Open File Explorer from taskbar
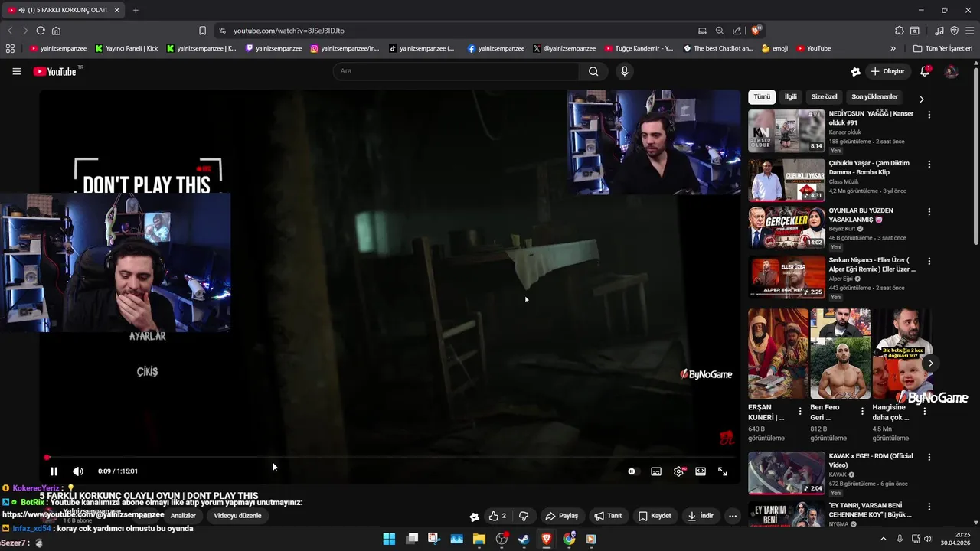 pyautogui.click(x=479, y=539)
